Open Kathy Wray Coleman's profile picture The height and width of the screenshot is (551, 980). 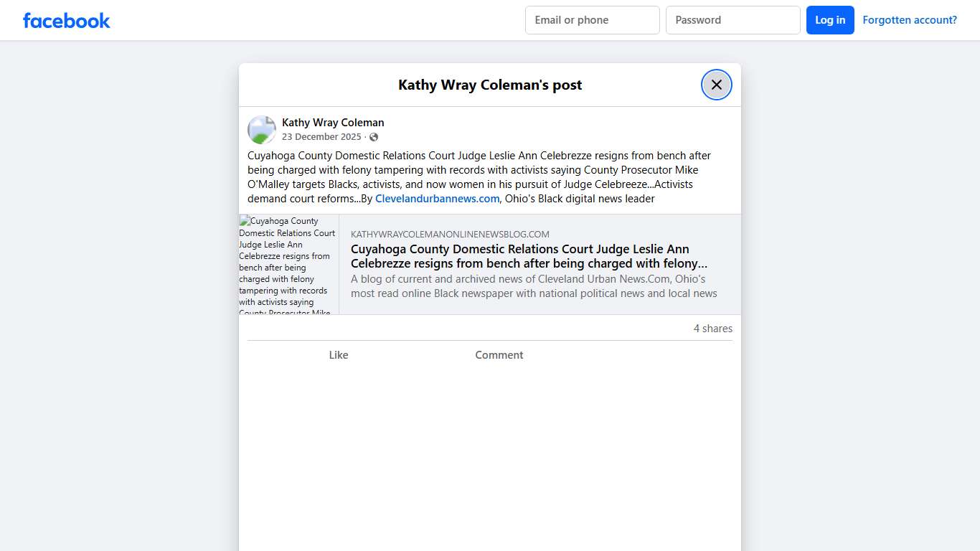[262, 130]
